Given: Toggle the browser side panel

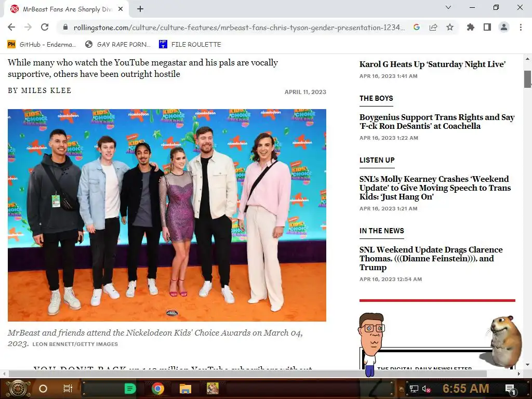Looking at the screenshot, I should pyautogui.click(x=487, y=27).
